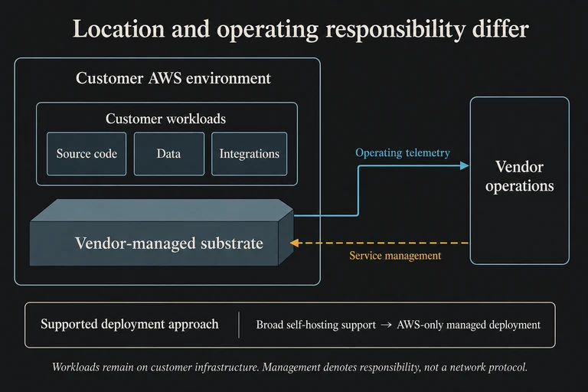The image size is (588, 392).
Task: Click "Broad self-hosting support" text
Action: coord(315,325)
